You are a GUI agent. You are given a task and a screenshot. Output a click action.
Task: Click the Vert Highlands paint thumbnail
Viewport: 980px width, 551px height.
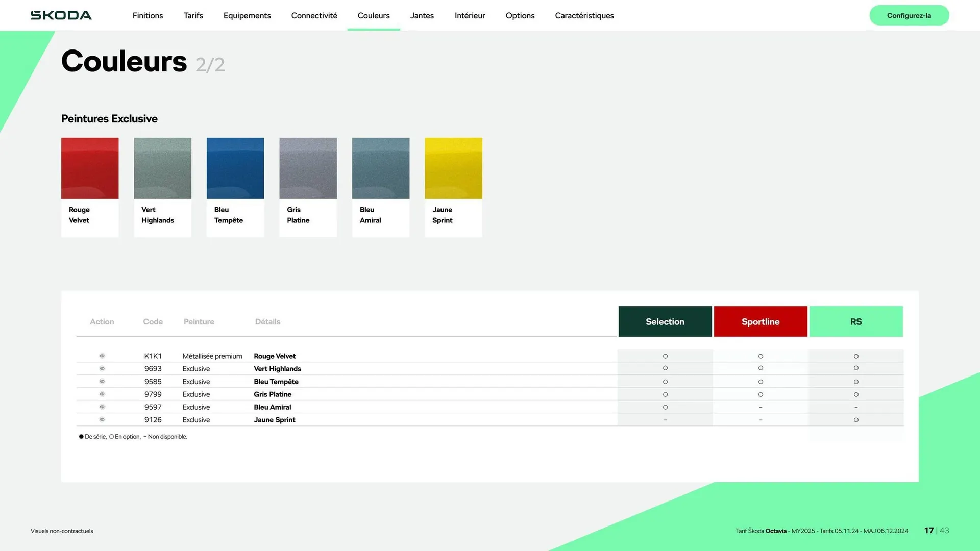[162, 168]
